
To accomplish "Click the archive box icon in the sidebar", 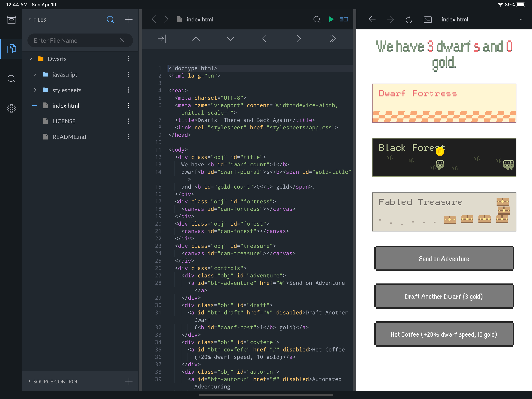I will pos(11,19).
